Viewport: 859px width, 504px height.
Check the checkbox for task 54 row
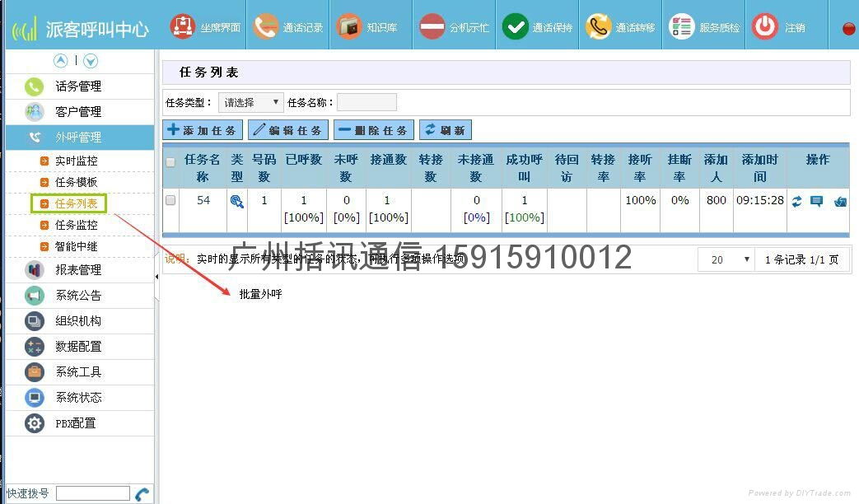click(170, 200)
